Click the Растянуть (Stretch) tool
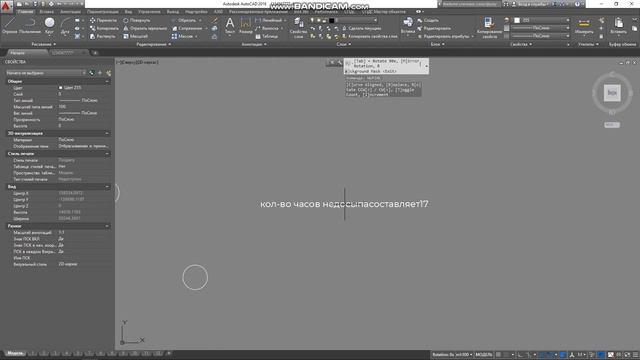The height and width of the screenshot is (360, 640). click(102, 36)
